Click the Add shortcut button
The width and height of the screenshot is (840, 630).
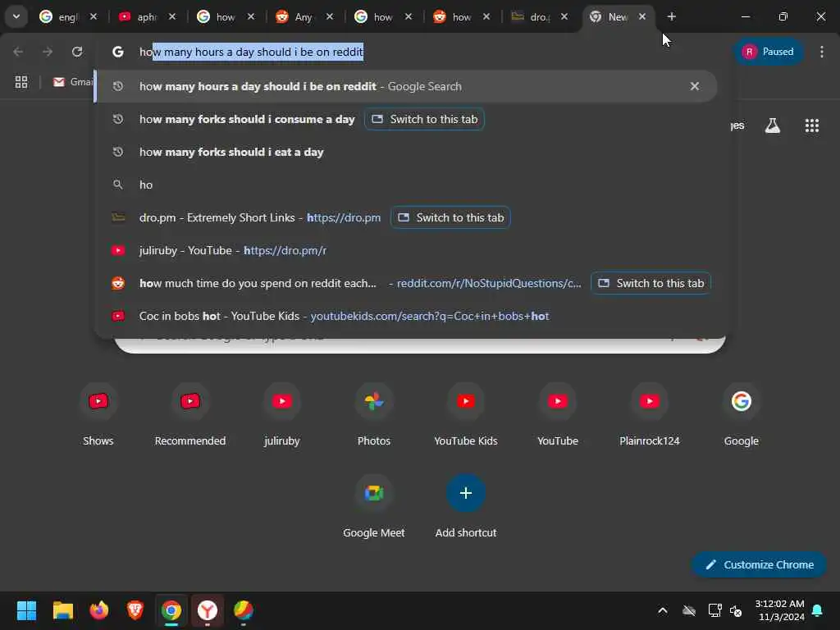(x=466, y=507)
